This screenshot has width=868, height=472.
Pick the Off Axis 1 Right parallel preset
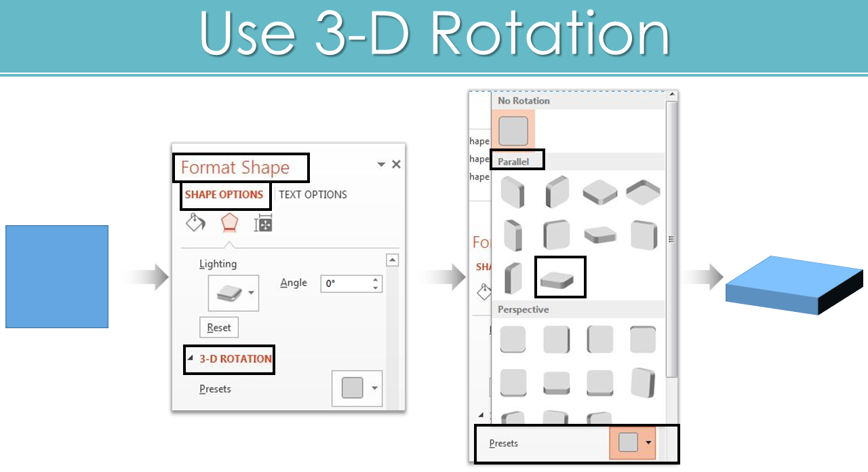556,235
